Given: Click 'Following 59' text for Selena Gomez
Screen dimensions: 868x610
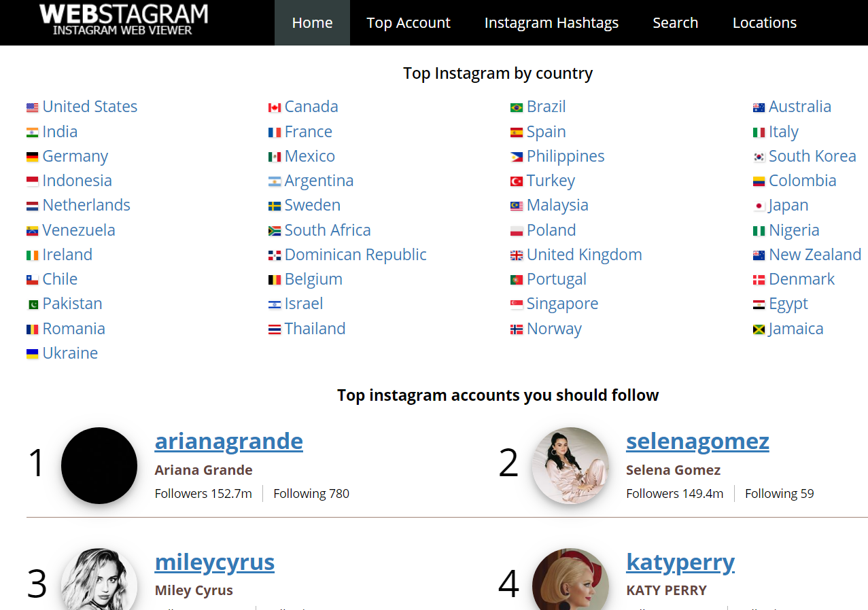Looking at the screenshot, I should 779,494.
